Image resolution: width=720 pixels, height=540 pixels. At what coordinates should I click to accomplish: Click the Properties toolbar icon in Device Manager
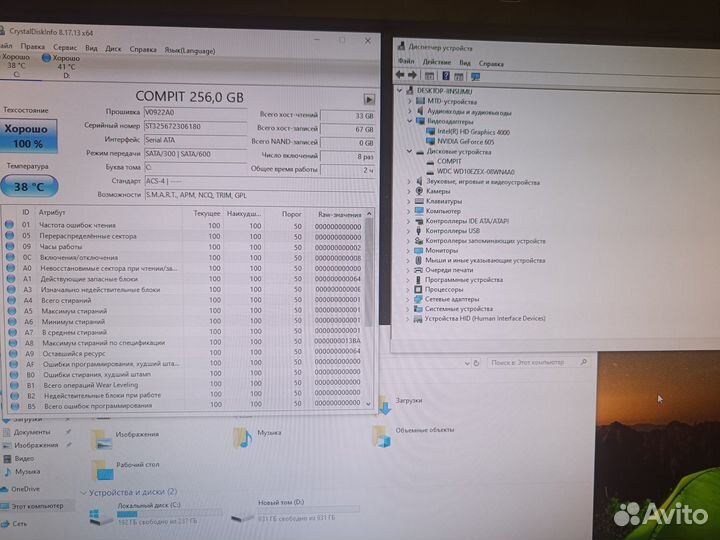429,76
